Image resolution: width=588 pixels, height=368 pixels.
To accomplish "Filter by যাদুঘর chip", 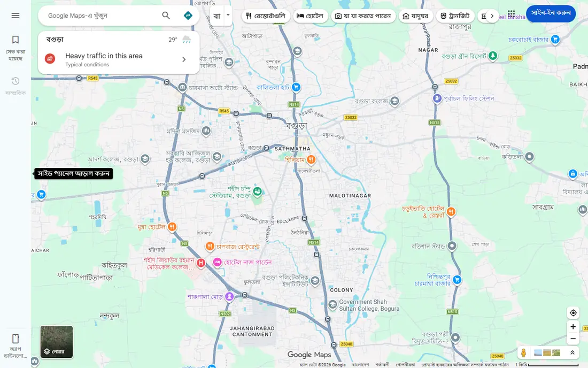I will tap(415, 16).
